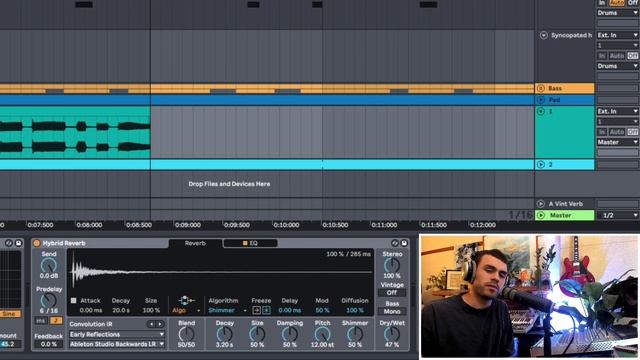Click the Feedback 0.0 % value field
The image size is (640, 360).
pyautogui.click(x=49, y=344)
